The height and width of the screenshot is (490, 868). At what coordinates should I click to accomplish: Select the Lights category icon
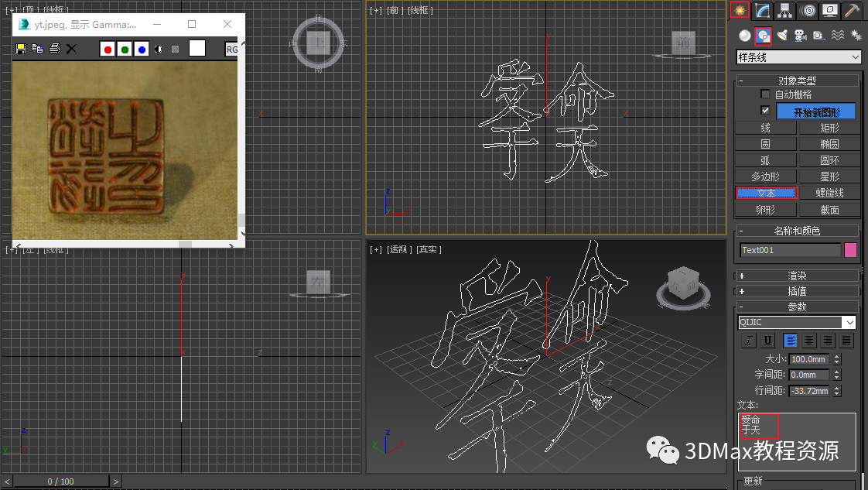coord(782,36)
